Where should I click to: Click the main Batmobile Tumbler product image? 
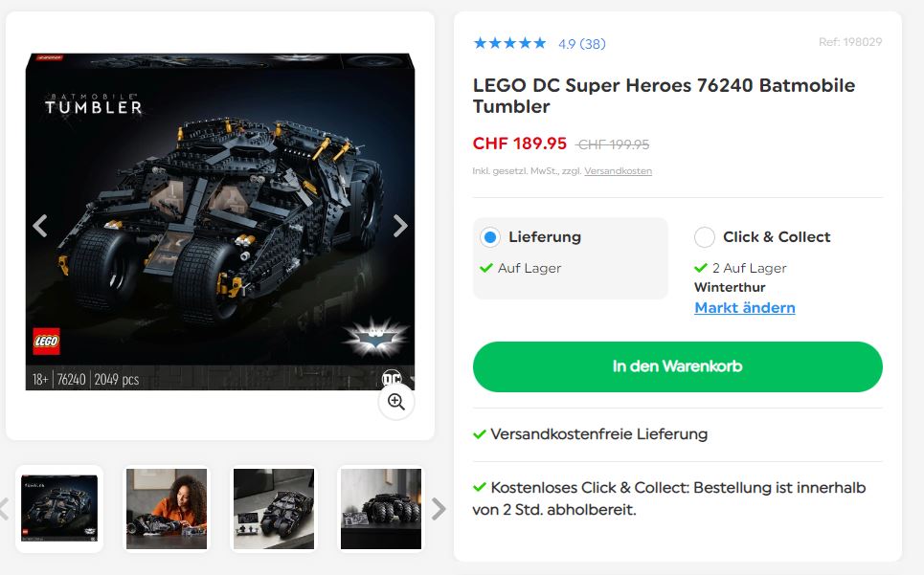(x=220, y=222)
